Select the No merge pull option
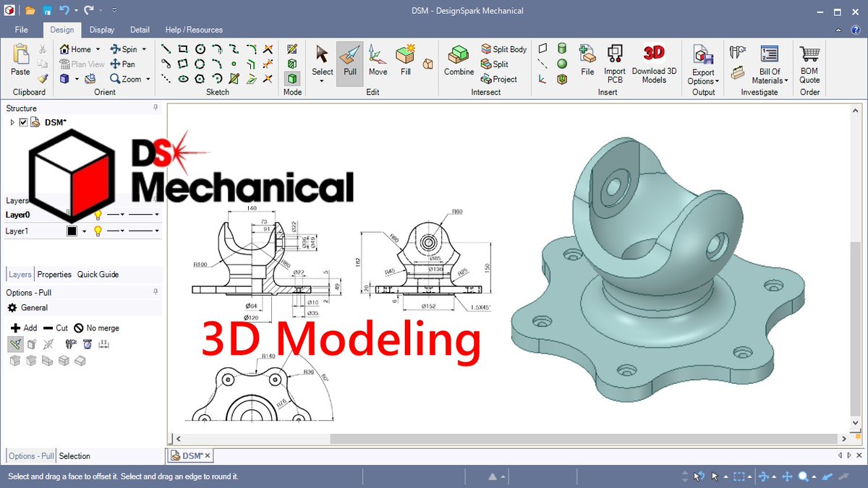 (96, 328)
